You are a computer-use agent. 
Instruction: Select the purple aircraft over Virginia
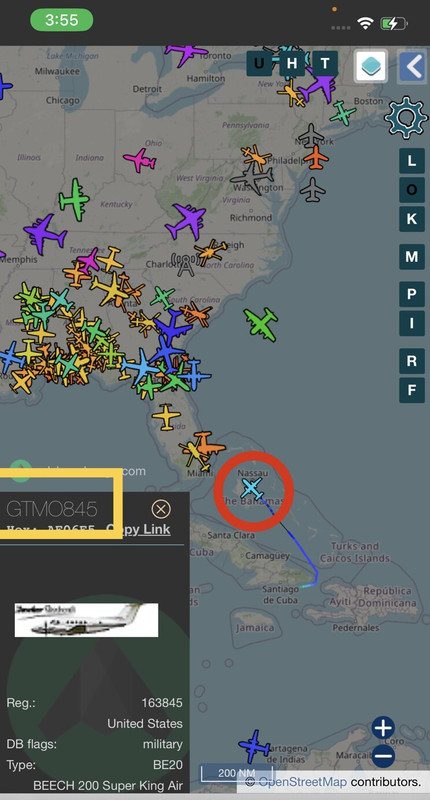coord(186,221)
